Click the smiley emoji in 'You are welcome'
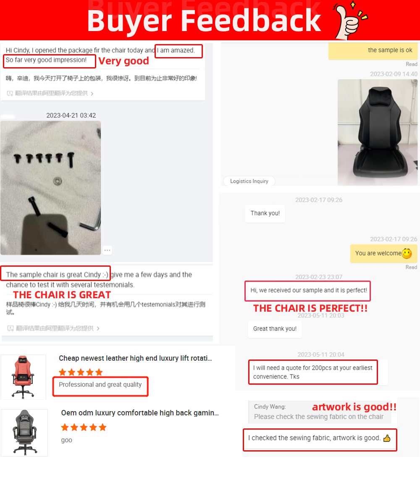 [x=407, y=254]
